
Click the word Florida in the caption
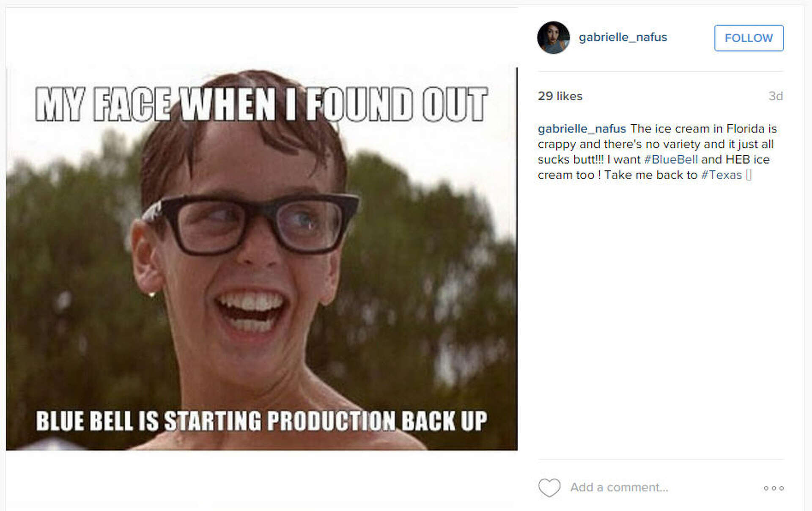coord(745,129)
